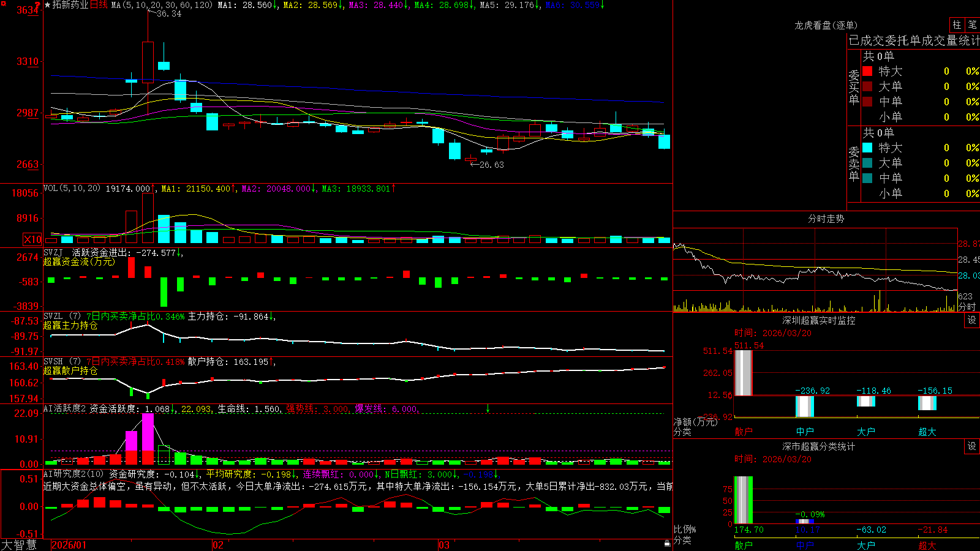Open the MA(5,10,20,30,60,120) indicator parameters
The height and width of the screenshot is (551, 980).
(162, 5)
